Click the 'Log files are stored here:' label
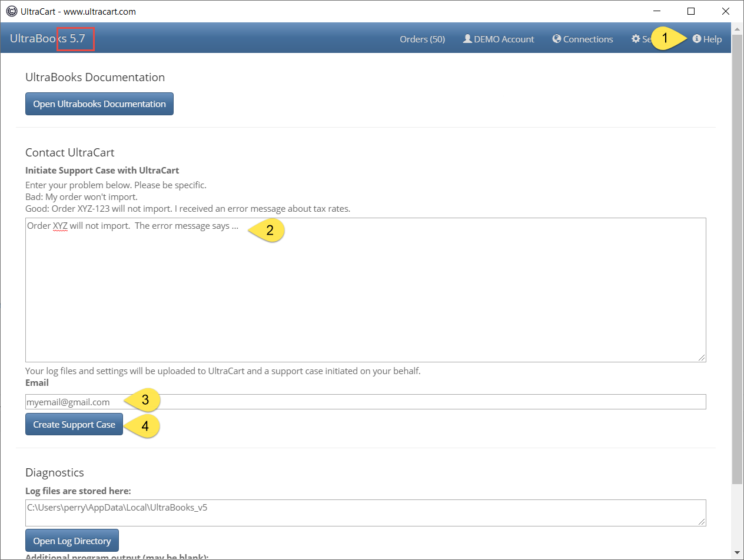 [x=78, y=491]
